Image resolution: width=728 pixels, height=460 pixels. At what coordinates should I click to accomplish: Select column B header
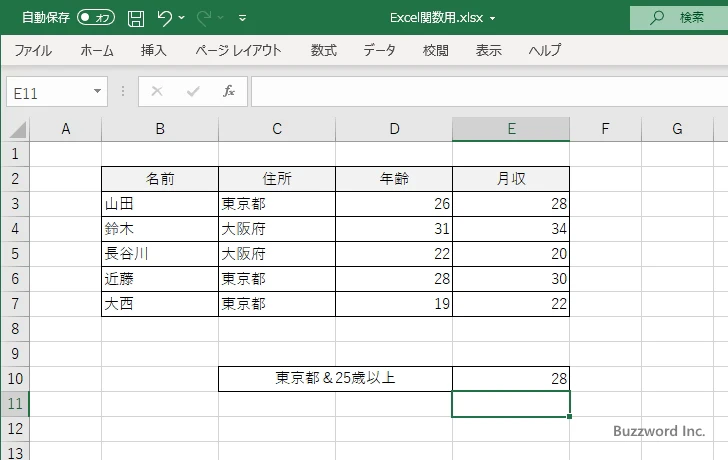point(160,129)
